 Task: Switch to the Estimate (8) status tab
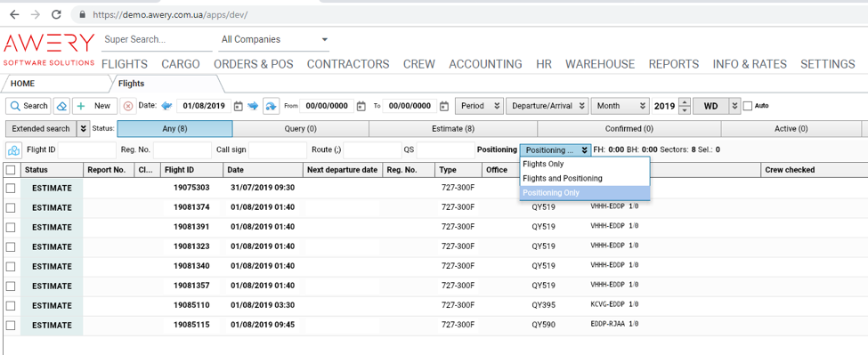click(453, 128)
